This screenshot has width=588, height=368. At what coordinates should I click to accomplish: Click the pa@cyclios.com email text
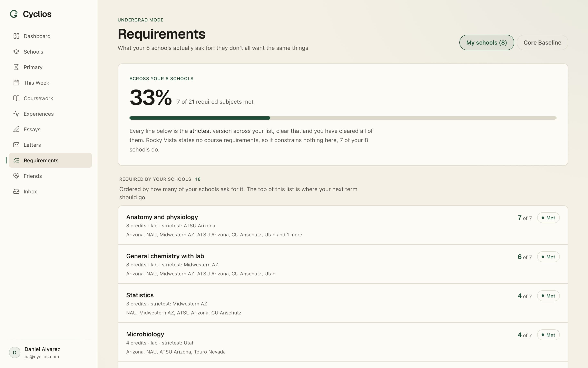pyautogui.click(x=42, y=357)
